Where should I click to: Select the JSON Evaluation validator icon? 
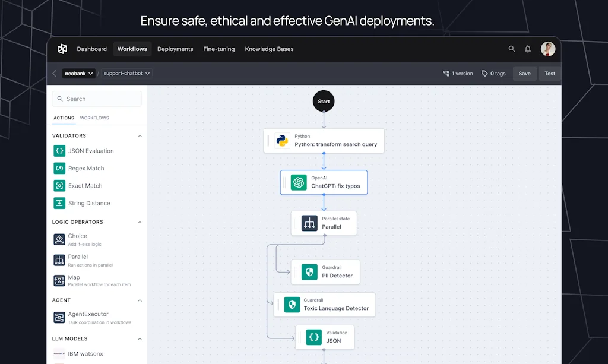click(x=59, y=151)
